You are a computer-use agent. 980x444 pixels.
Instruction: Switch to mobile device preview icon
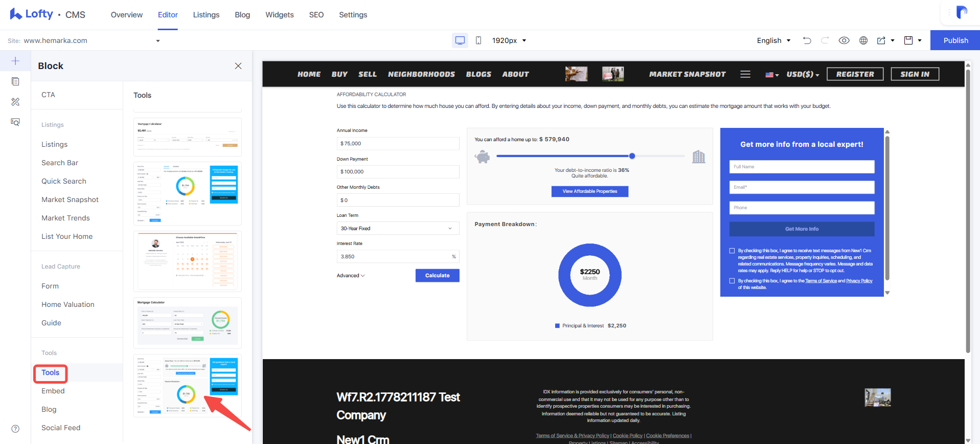coord(478,40)
